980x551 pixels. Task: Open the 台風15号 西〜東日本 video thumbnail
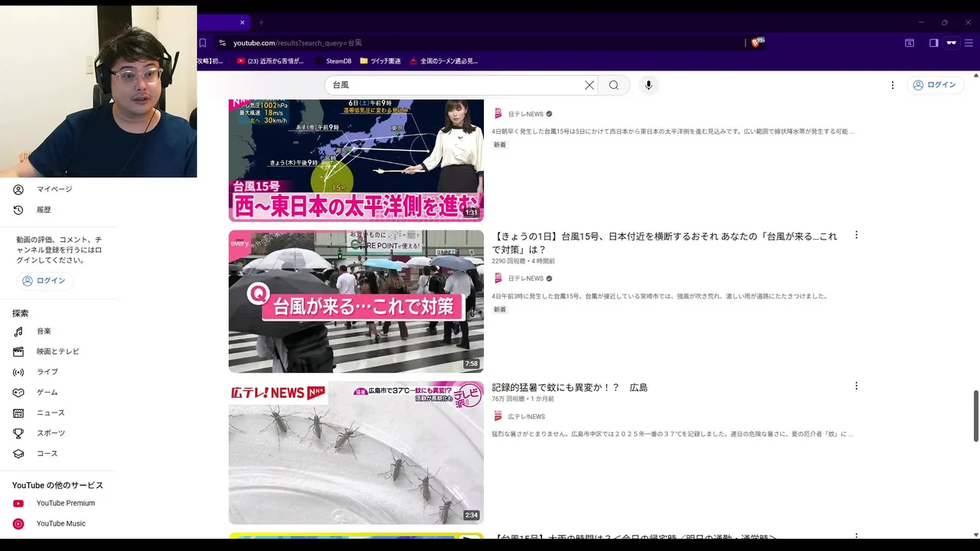point(356,161)
